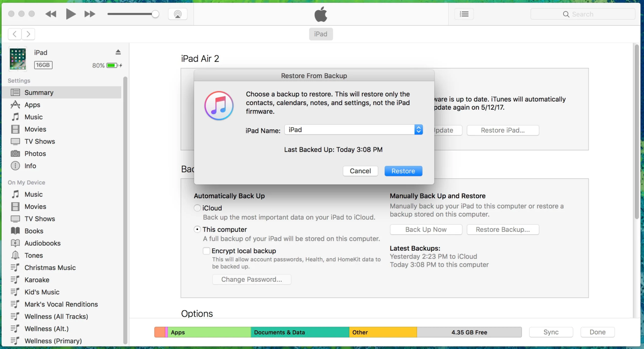Select the This computer radio button
Screen dimensions: 644x349
[197, 229]
